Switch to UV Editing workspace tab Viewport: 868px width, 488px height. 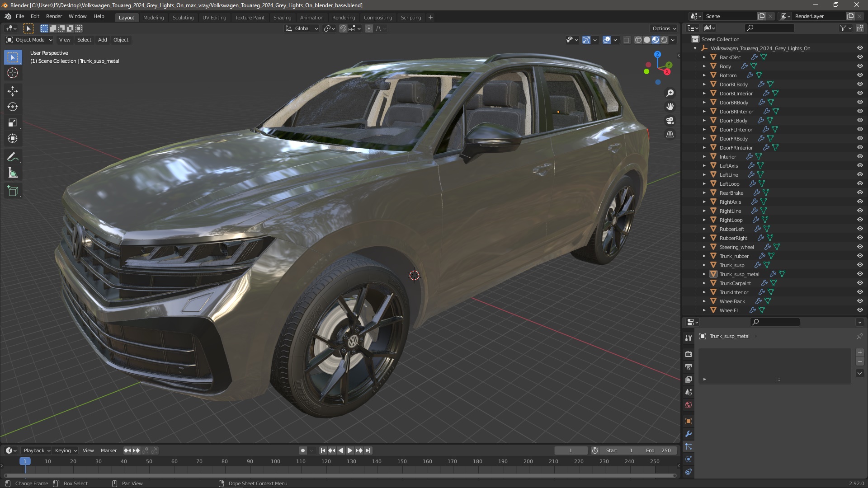214,18
